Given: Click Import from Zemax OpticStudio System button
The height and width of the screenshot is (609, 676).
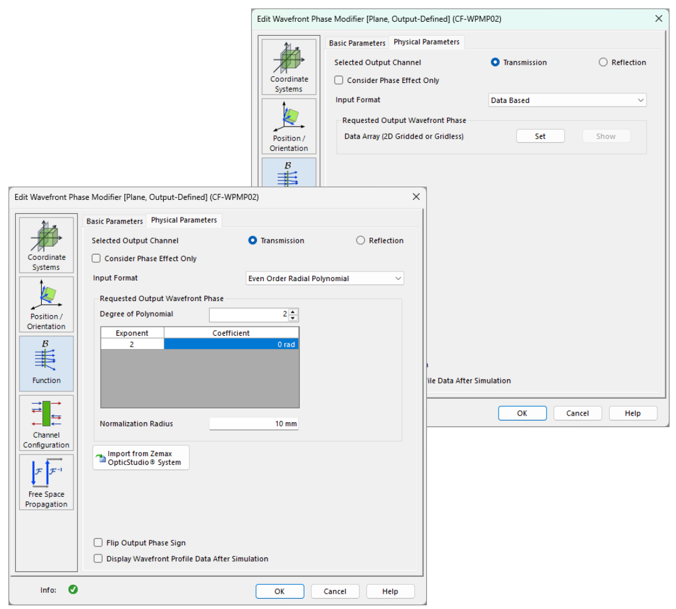Looking at the screenshot, I should 141,458.
